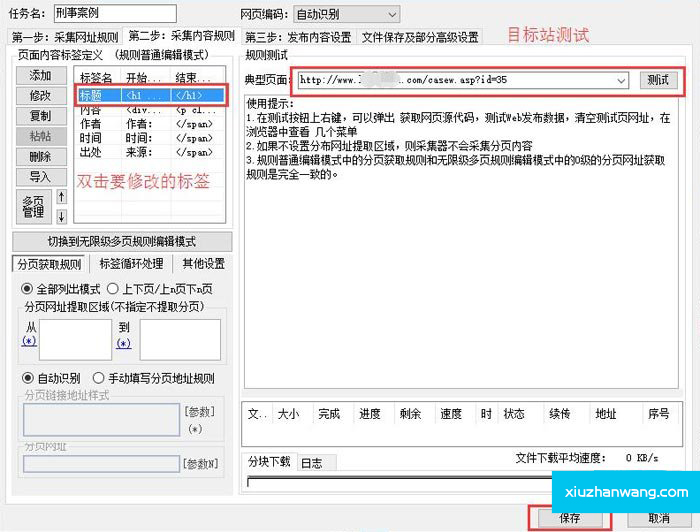Click the (*) link under 到
This screenshot has width=700, height=532.
(123, 343)
